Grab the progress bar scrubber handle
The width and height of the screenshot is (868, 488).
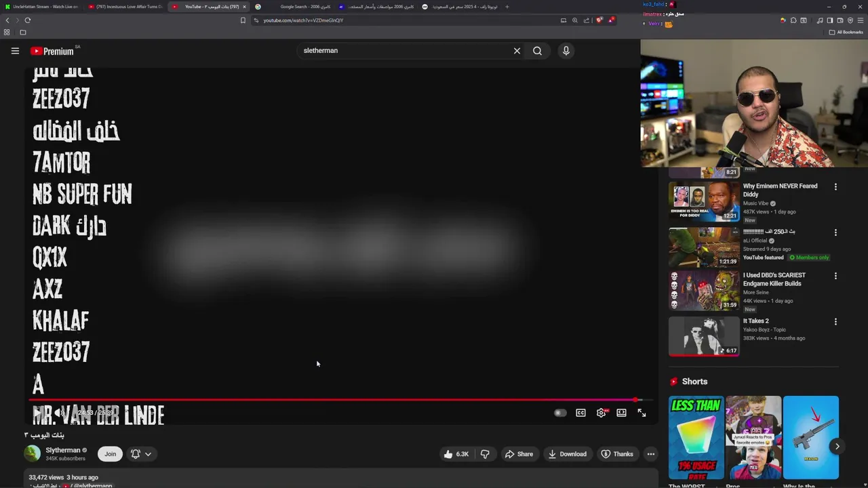[636, 400]
